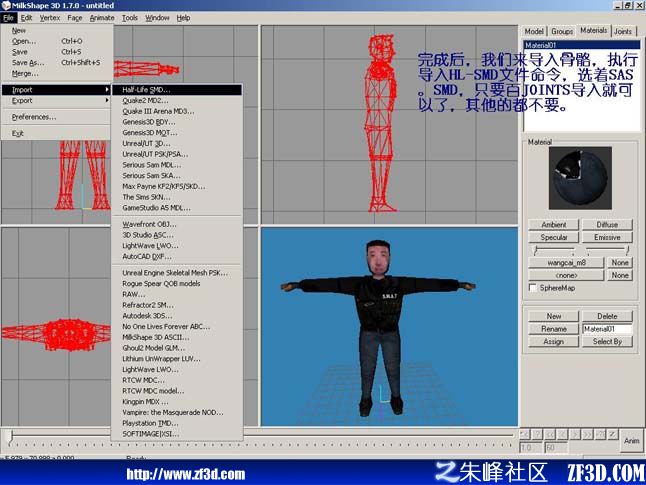Click the go-to-last-frame playback button
This screenshot has width=646, height=485.
pyautogui.click(x=601, y=434)
